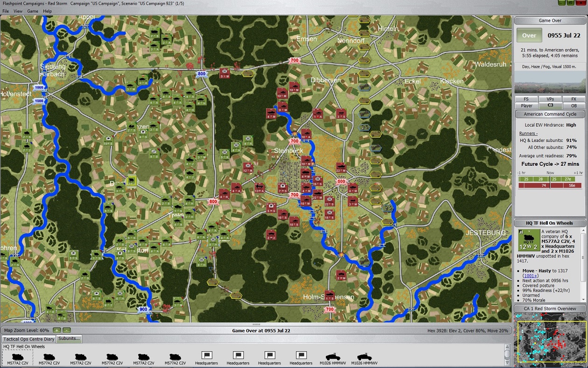
Task: Click the 900 victory point marker
Action: [x=143, y=309]
